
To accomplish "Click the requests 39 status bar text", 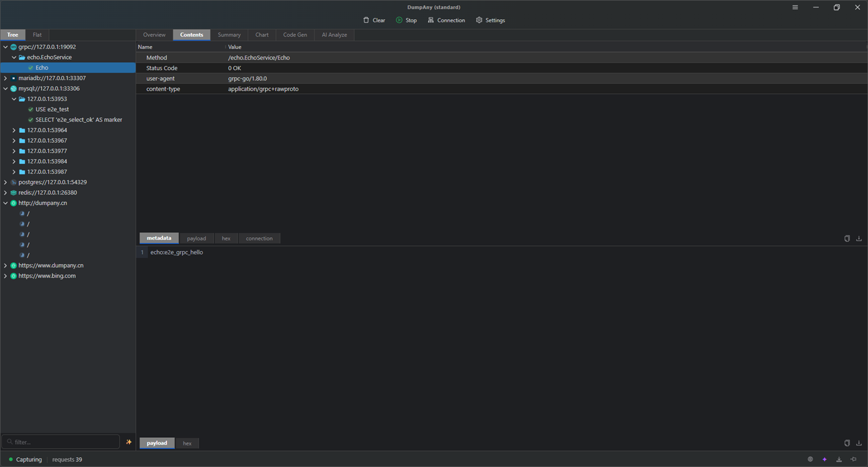I will point(67,460).
